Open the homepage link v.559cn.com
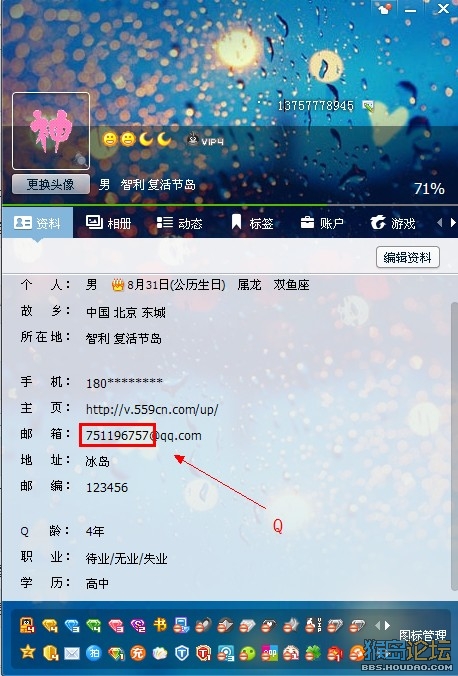Viewport: 458px width, 676px height. coord(152,409)
